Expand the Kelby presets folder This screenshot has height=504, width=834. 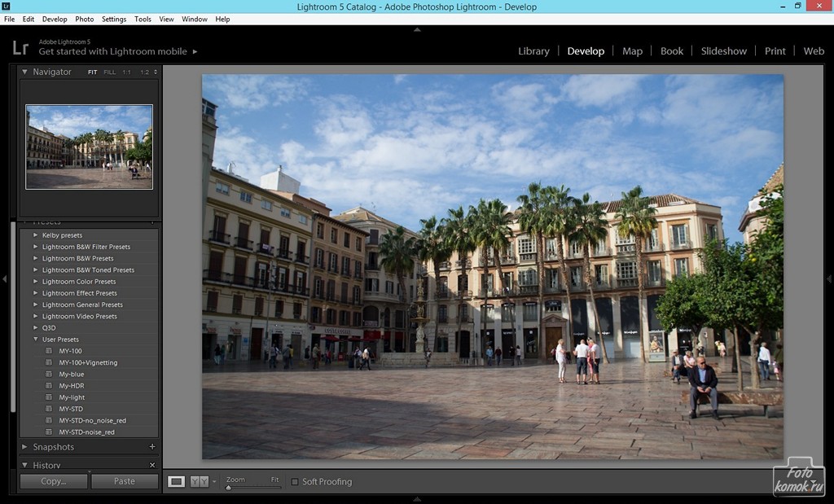tap(36, 234)
